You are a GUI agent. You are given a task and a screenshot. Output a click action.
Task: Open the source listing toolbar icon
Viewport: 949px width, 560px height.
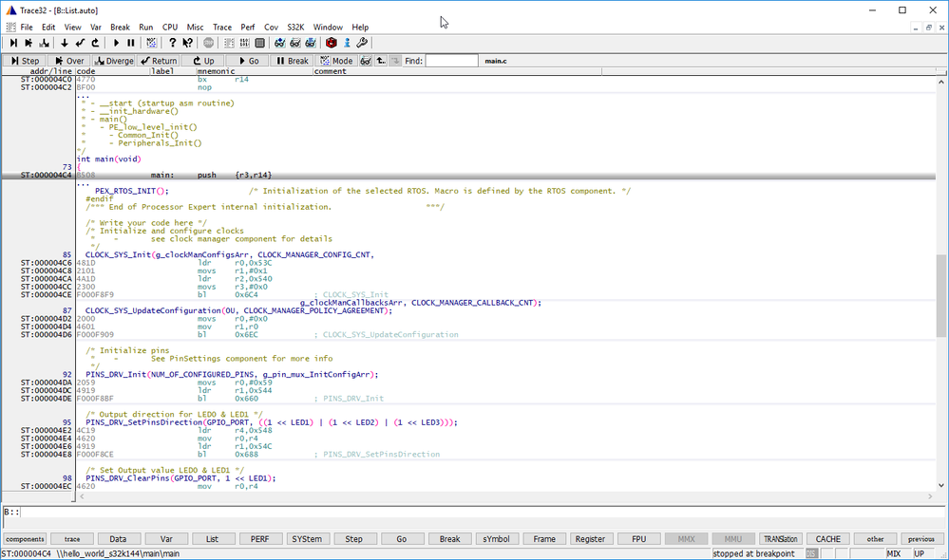(x=229, y=43)
